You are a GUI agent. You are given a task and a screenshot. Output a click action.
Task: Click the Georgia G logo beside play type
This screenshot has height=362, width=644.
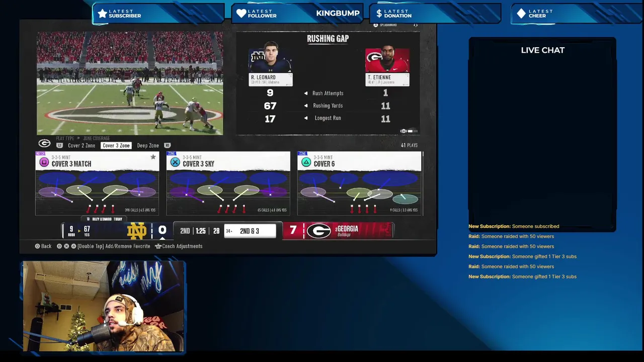tap(44, 144)
